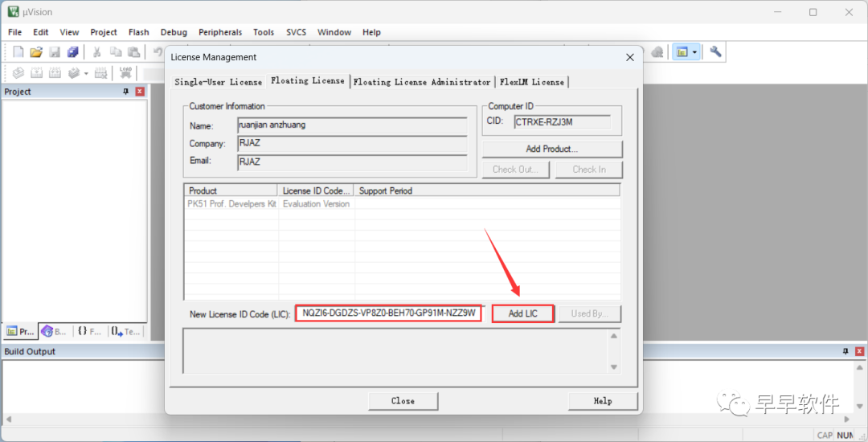Open the Help menu
The width and height of the screenshot is (868, 442).
point(371,32)
